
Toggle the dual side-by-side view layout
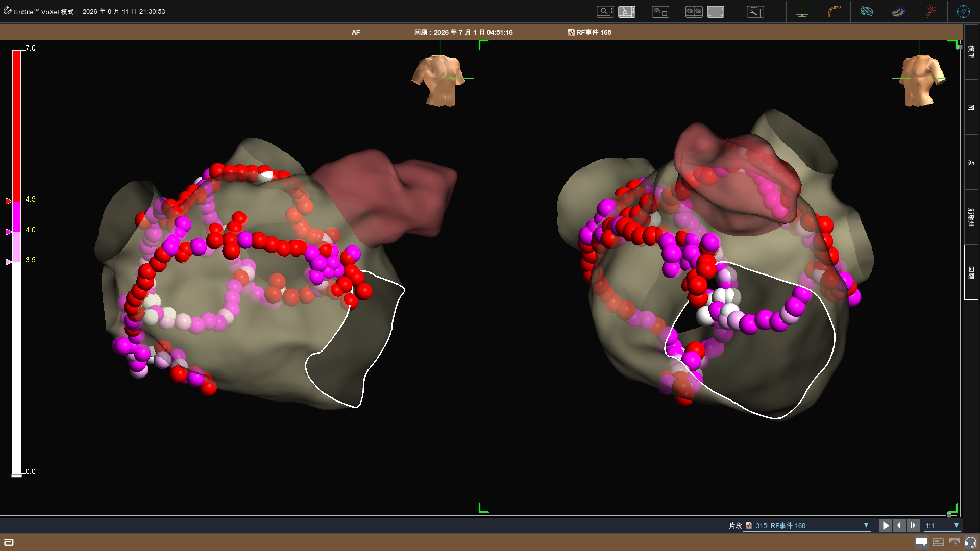pyautogui.click(x=694, y=11)
